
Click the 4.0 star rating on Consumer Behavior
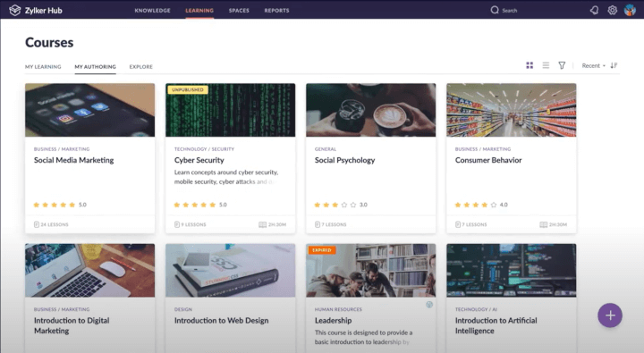point(481,205)
